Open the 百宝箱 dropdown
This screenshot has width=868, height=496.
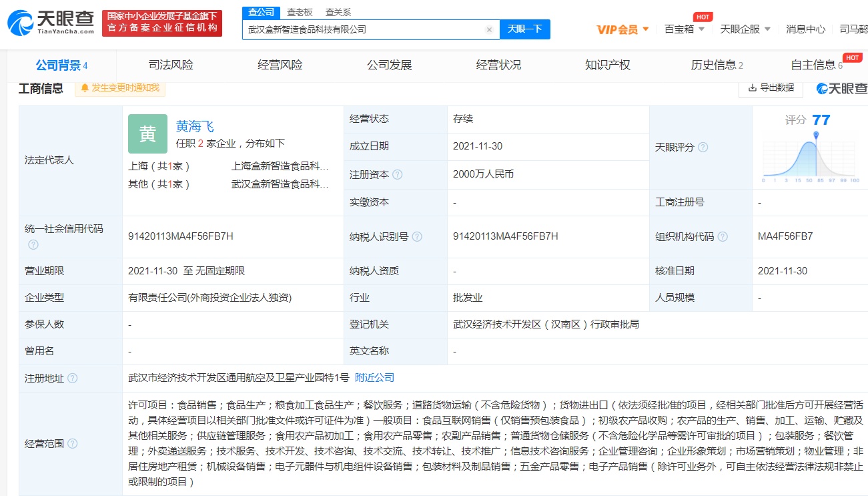click(x=685, y=29)
